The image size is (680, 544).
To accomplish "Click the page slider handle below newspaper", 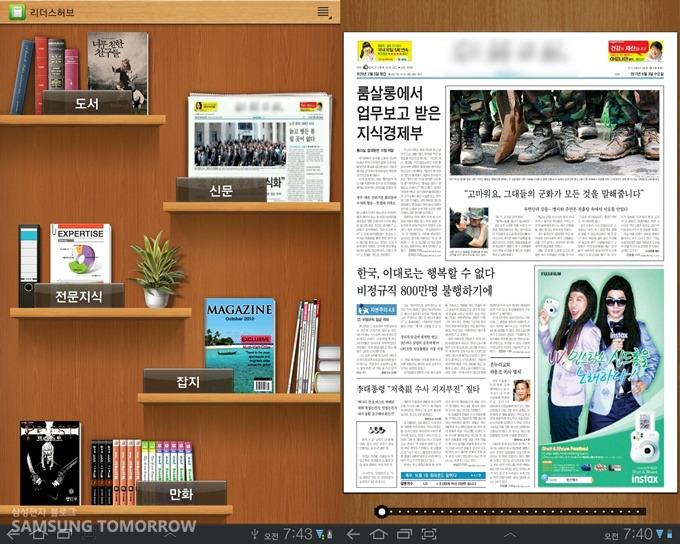I will 381,511.
